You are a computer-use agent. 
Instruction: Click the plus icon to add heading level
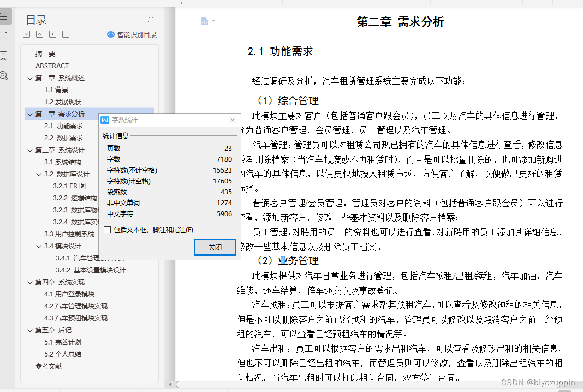coord(53,34)
